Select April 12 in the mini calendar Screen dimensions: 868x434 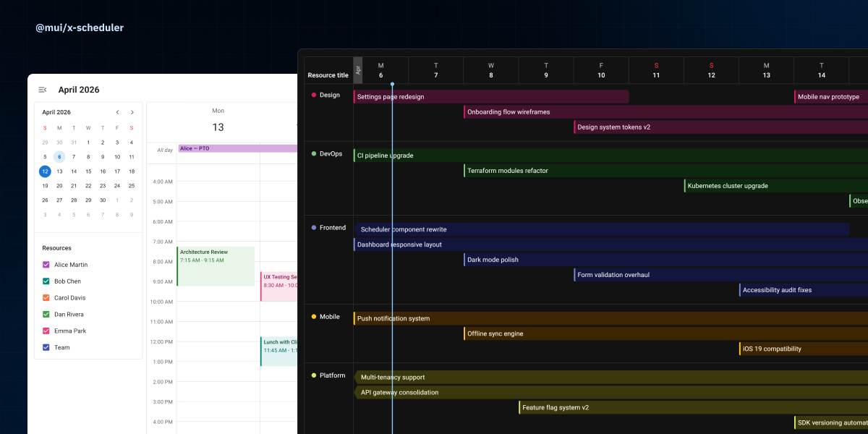45,171
